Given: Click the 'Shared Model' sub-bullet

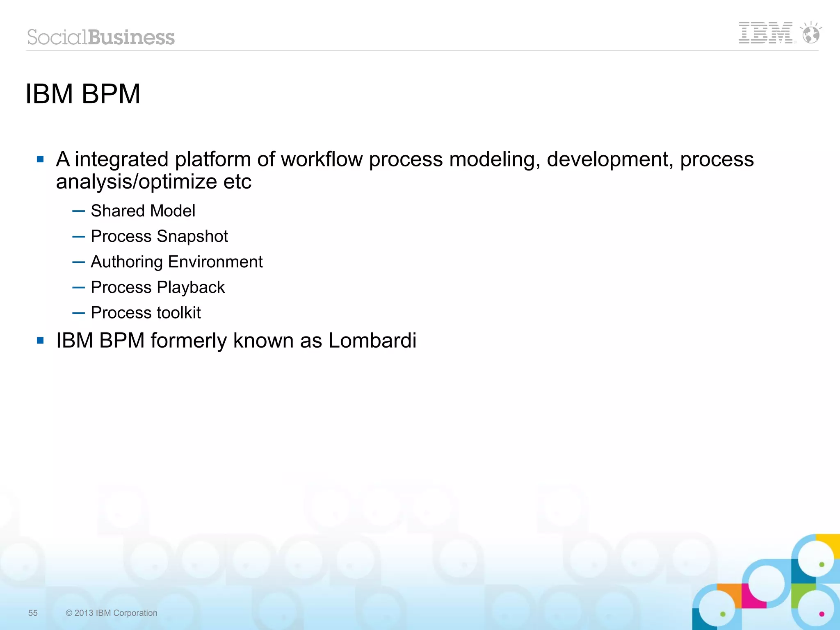Looking at the screenshot, I should tap(143, 211).
